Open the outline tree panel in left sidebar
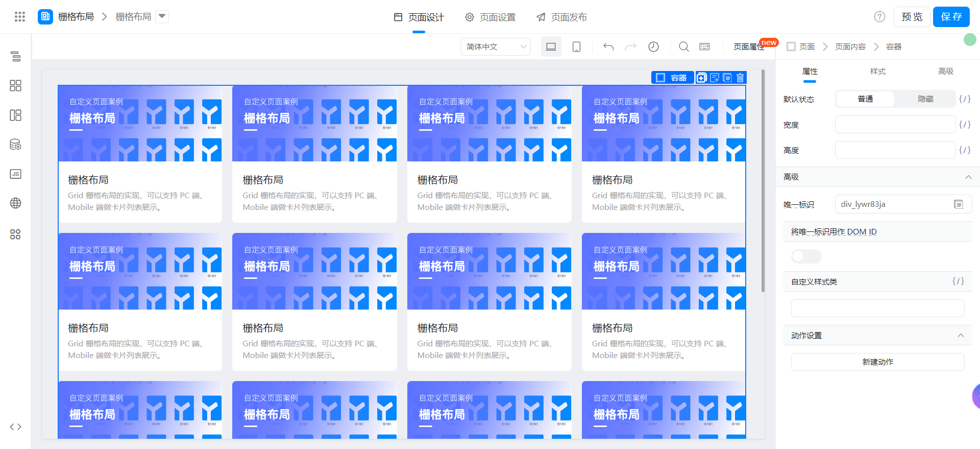 click(16, 56)
